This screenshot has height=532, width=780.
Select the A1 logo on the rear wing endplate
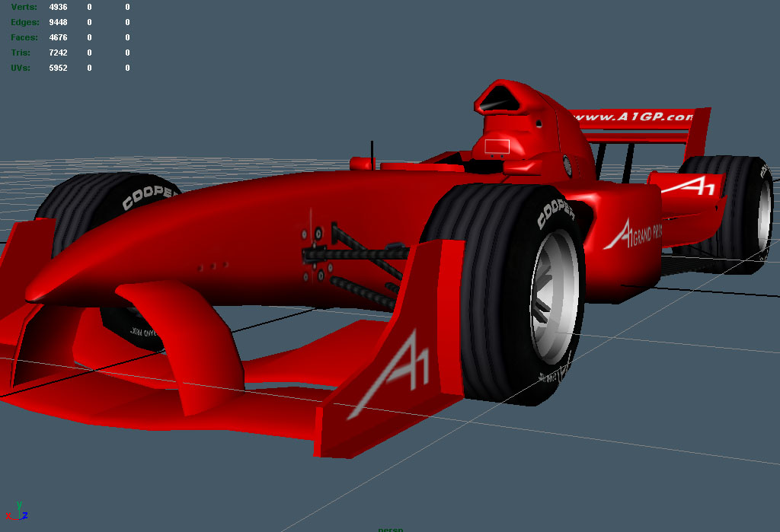point(690,186)
